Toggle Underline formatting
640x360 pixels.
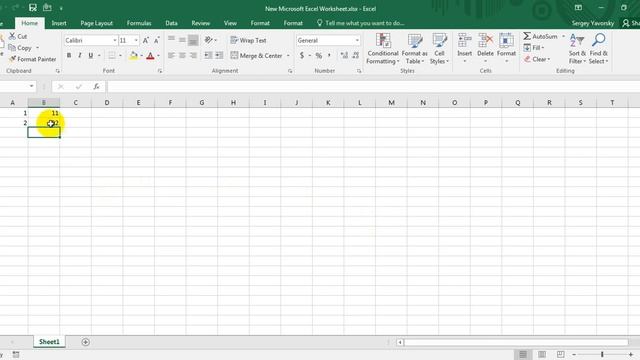click(91, 56)
